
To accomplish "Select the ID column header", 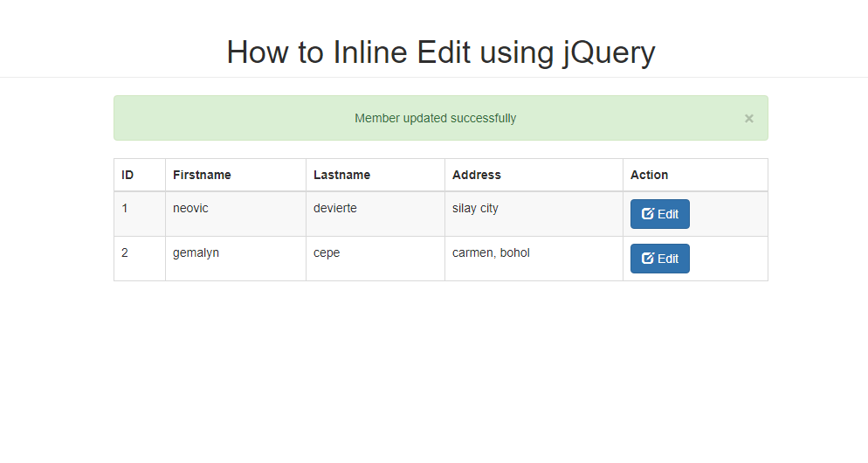I will (x=140, y=175).
